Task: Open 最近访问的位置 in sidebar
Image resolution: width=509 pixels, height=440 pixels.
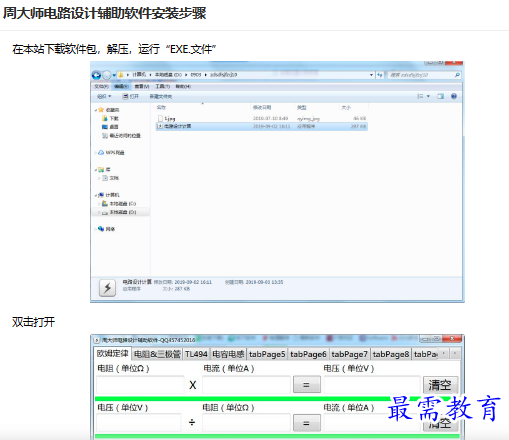Action: [x=121, y=136]
